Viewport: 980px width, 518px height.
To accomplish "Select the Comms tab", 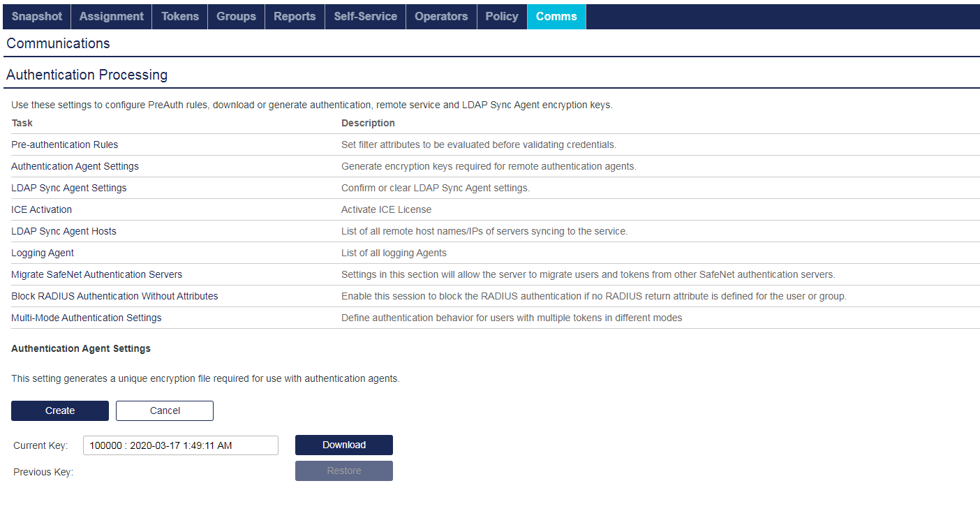I will click(x=556, y=16).
